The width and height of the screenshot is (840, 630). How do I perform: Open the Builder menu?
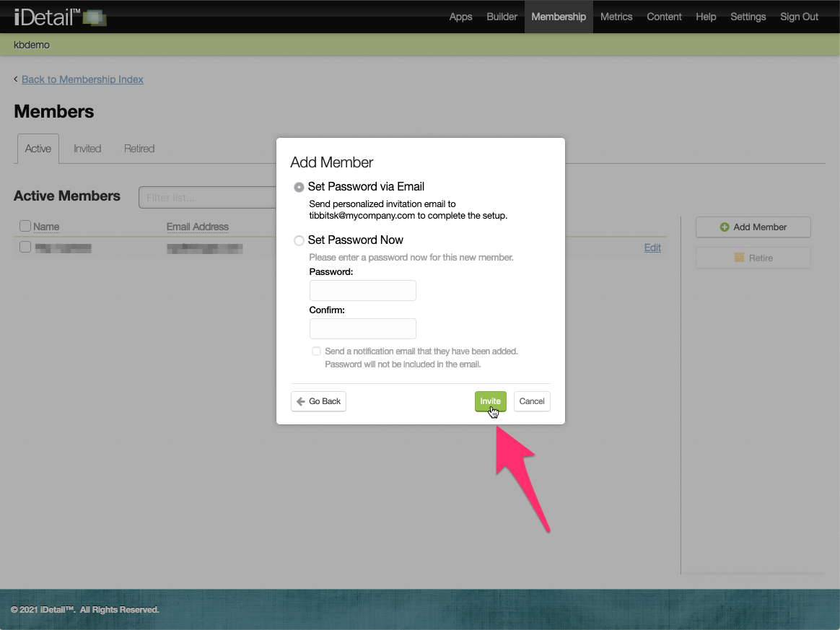coord(502,17)
